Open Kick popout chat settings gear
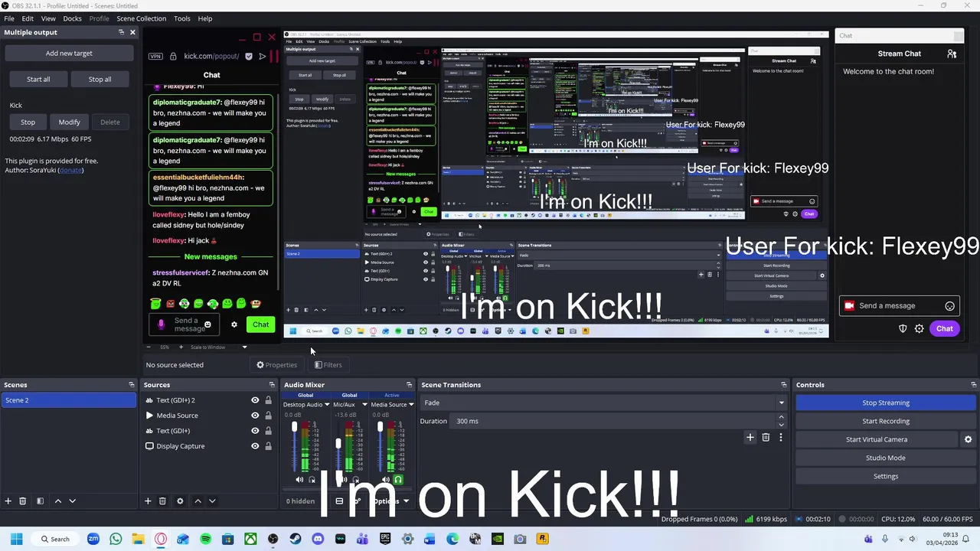This screenshot has height=551, width=980. pyautogui.click(x=234, y=324)
